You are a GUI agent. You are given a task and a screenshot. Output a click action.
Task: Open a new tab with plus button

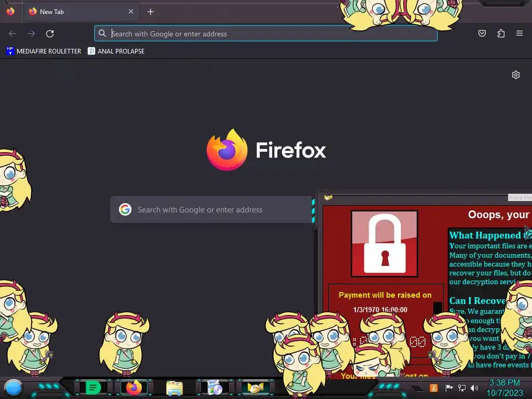150,12
